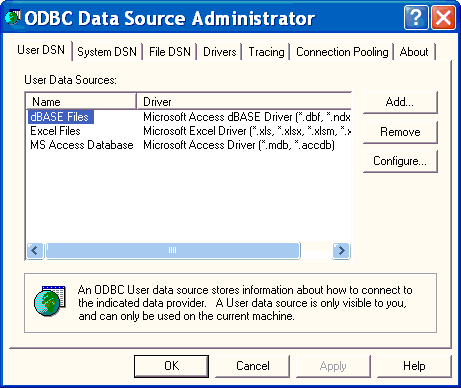This screenshot has height=388, width=461.
Task: Click the horizontal scrollbar left arrow
Action: point(35,250)
